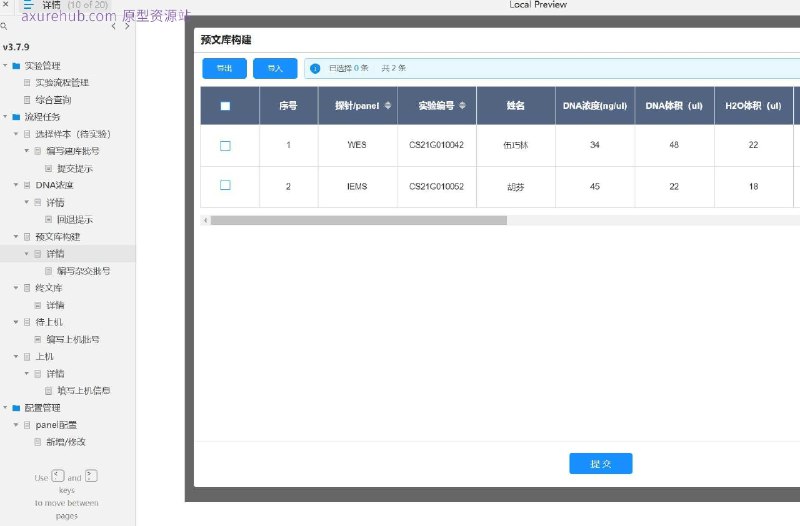
Task: Click page icon next to 编写杂交批号
Action: [x=48, y=271]
